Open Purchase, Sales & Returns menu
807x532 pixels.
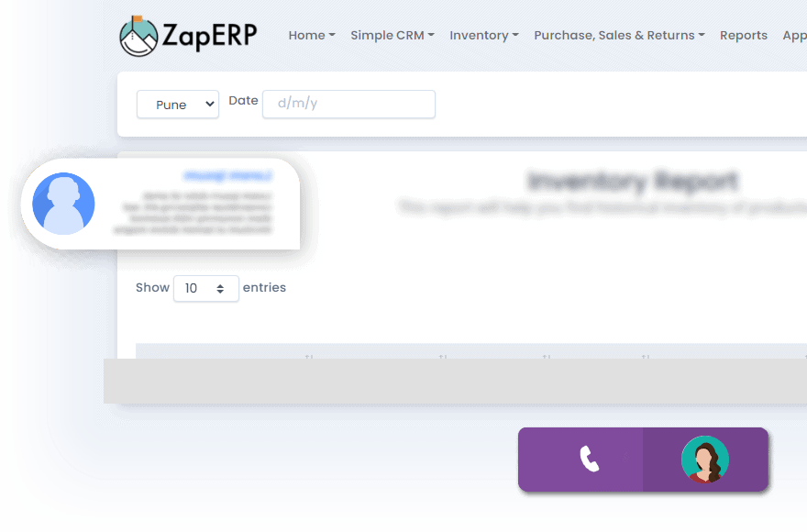pyautogui.click(x=619, y=36)
